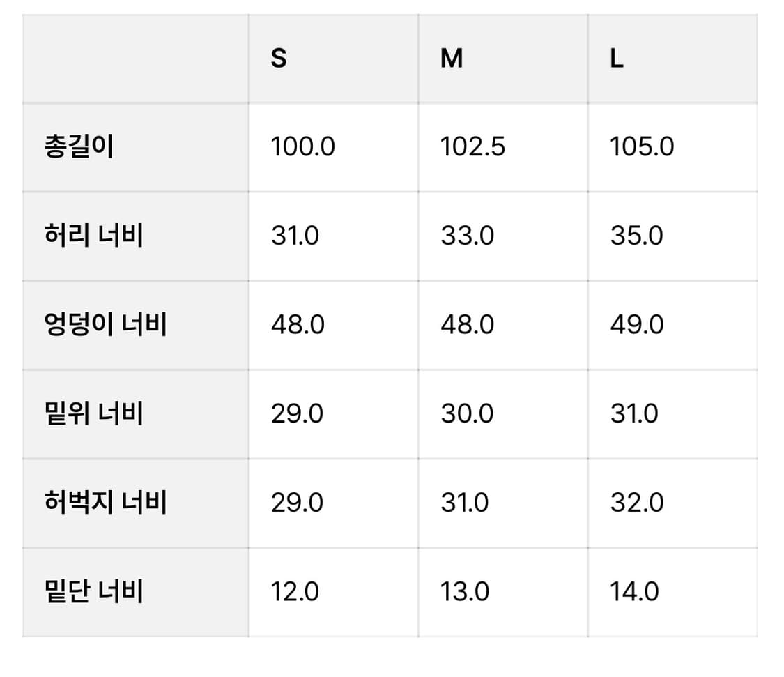
Task: Click the 32.0 thigh width cell
Action: point(637,503)
